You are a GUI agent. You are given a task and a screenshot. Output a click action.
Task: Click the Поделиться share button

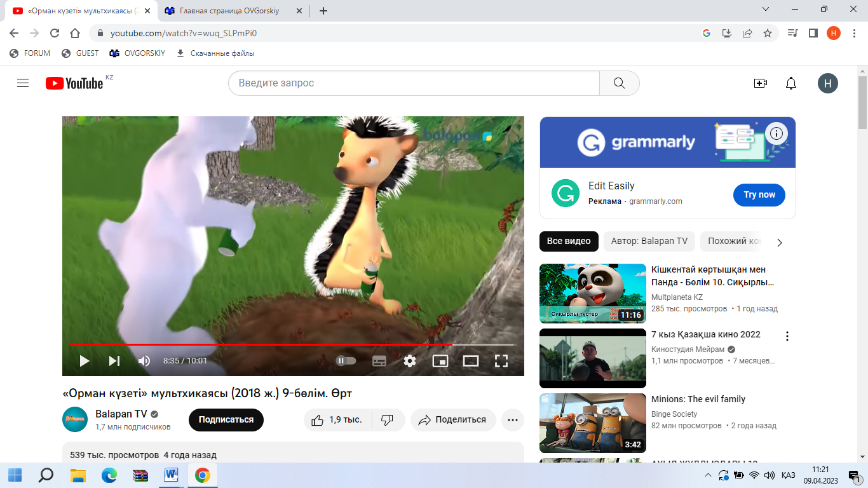click(x=453, y=420)
